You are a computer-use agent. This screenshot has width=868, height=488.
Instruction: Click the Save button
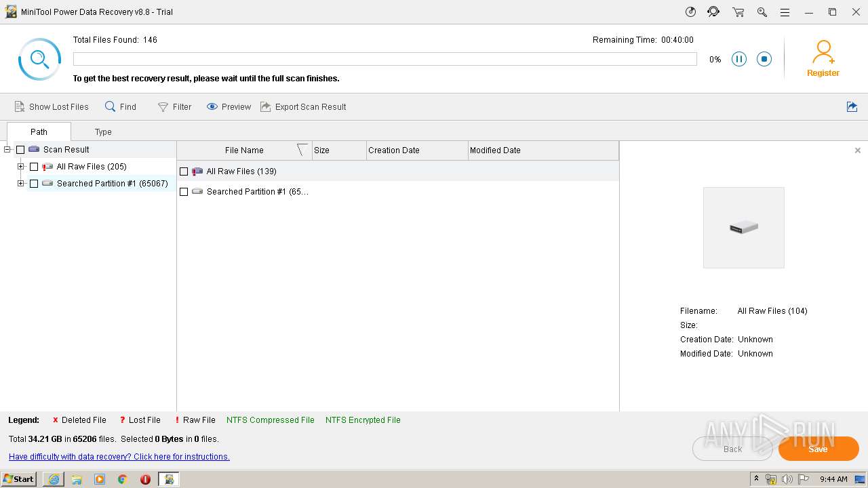click(x=818, y=449)
